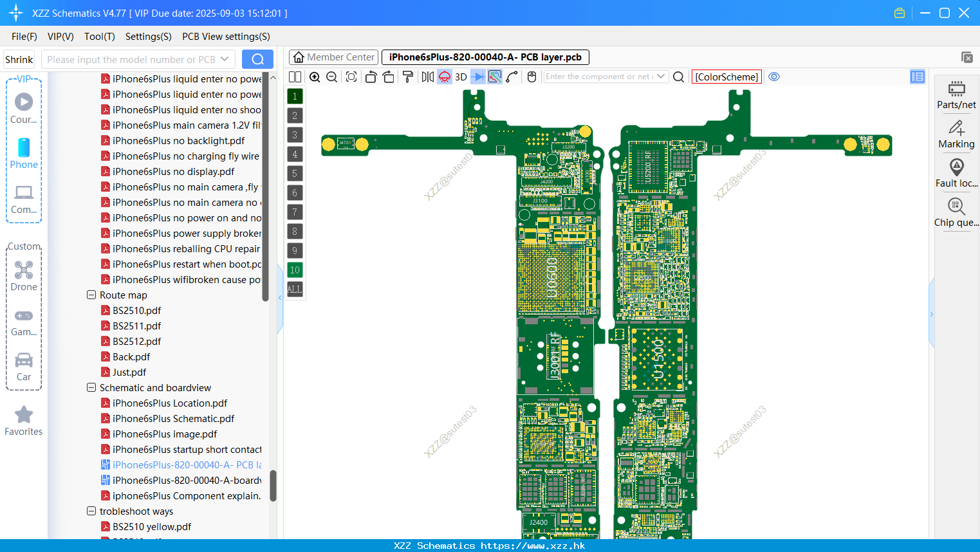Collapse Schematic and boardview folder
Image resolution: width=980 pixels, height=552 pixels.
pyautogui.click(x=91, y=388)
